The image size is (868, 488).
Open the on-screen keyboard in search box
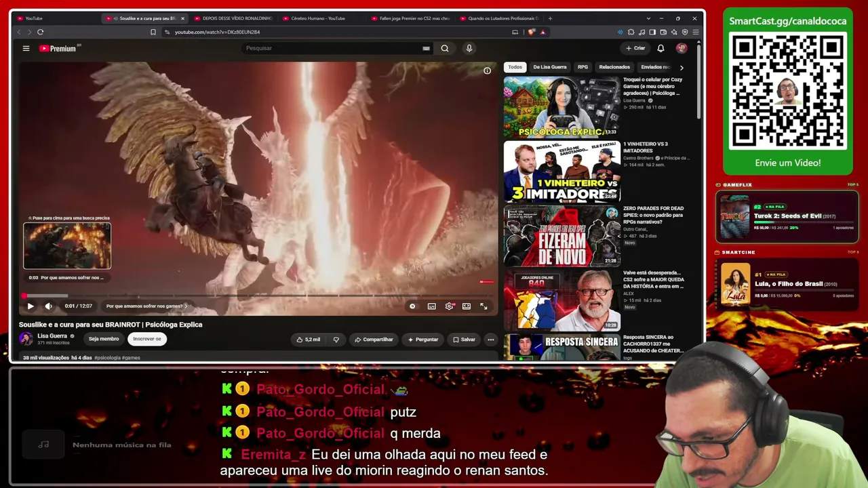426,48
